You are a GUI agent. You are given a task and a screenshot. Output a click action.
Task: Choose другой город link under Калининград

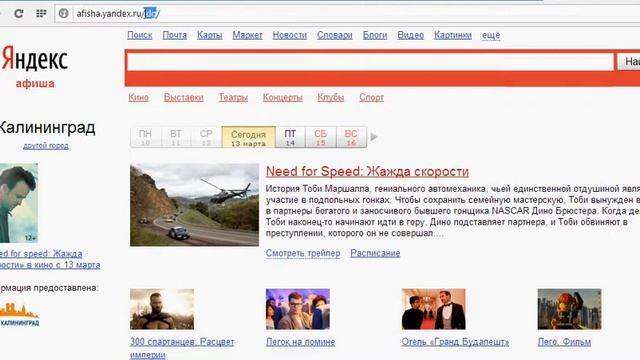coord(46,146)
